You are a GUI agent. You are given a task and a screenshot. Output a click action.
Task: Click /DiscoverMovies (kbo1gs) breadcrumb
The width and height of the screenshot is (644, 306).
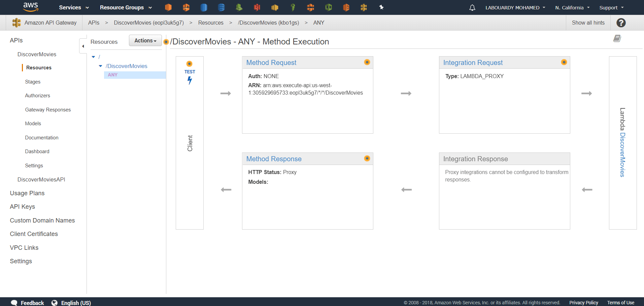coord(268,23)
